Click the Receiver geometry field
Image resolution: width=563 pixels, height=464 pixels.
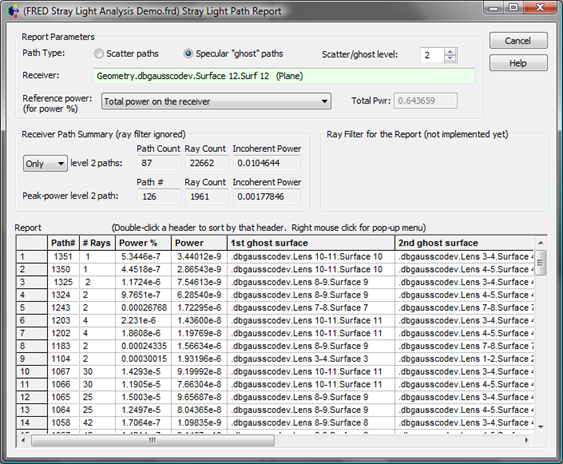[x=284, y=76]
